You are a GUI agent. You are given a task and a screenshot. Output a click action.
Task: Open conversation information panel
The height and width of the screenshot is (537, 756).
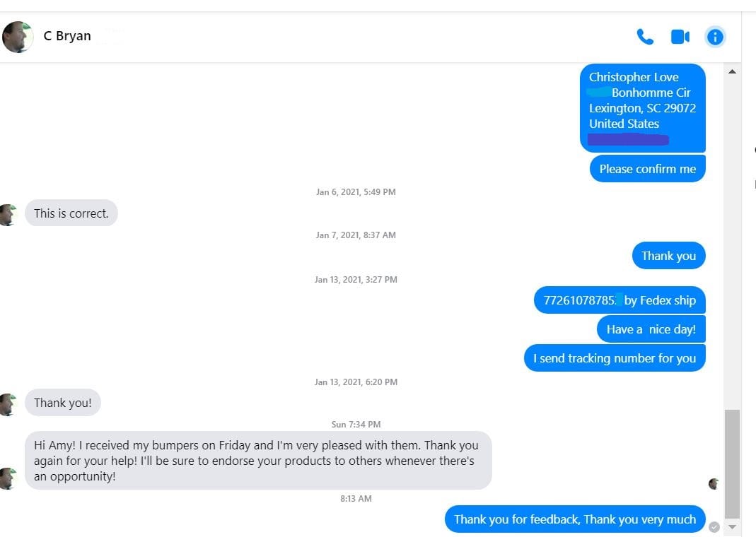pyautogui.click(x=715, y=37)
